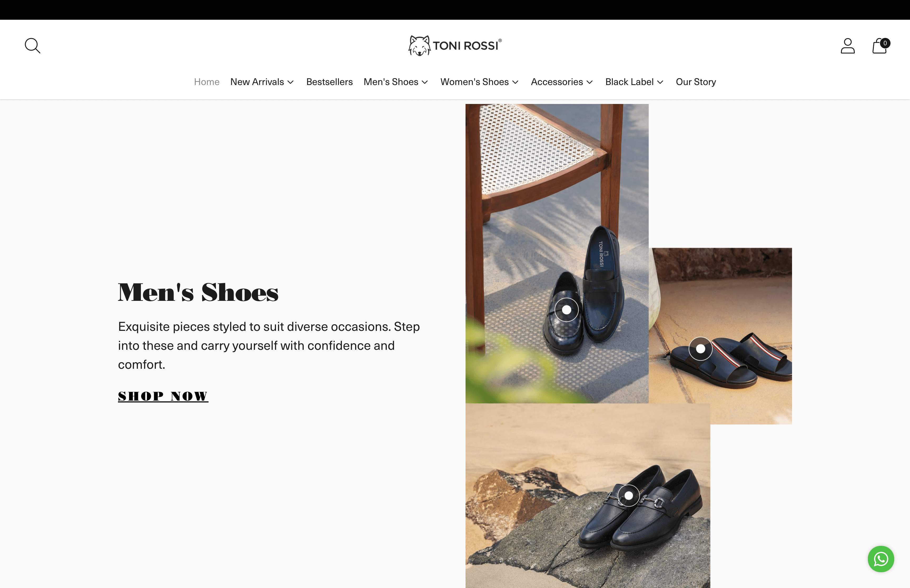Image resolution: width=910 pixels, height=588 pixels.
Task: Expand the Accessories dropdown menu
Action: click(562, 82)
